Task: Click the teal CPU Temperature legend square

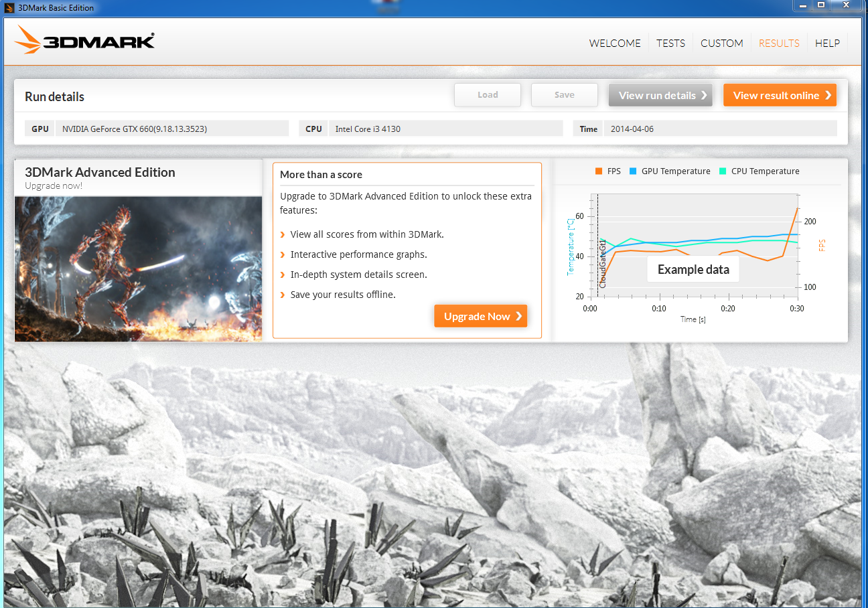Action: (723, 171)
